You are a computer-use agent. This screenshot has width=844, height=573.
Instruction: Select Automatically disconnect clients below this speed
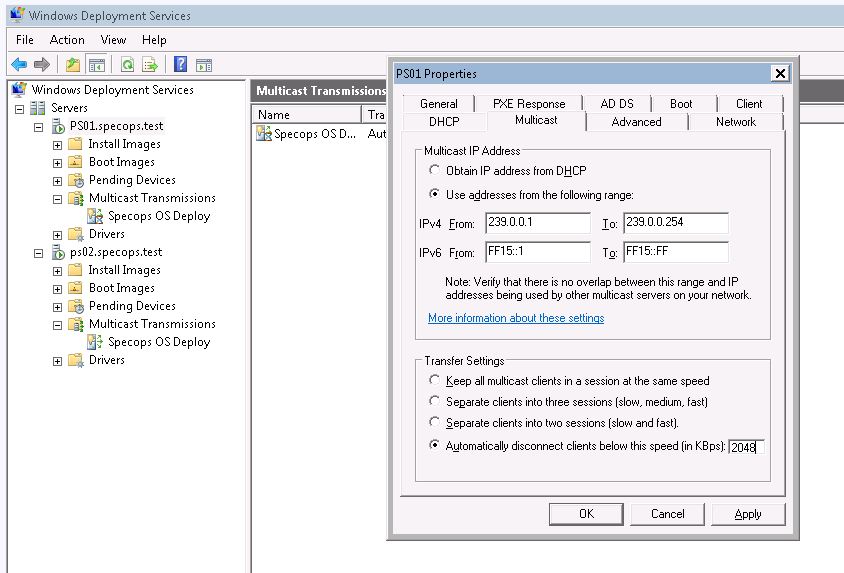coord(434,445)
